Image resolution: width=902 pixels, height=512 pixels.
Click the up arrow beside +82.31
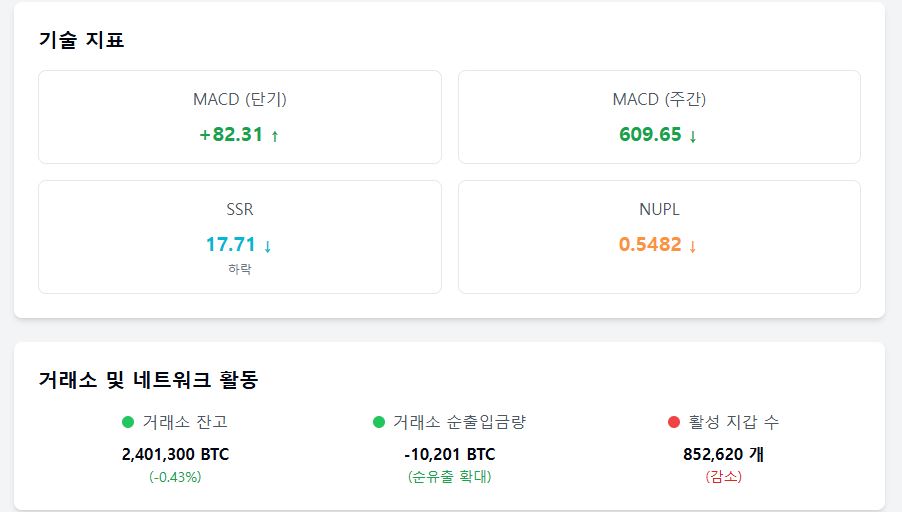(275, 136)
